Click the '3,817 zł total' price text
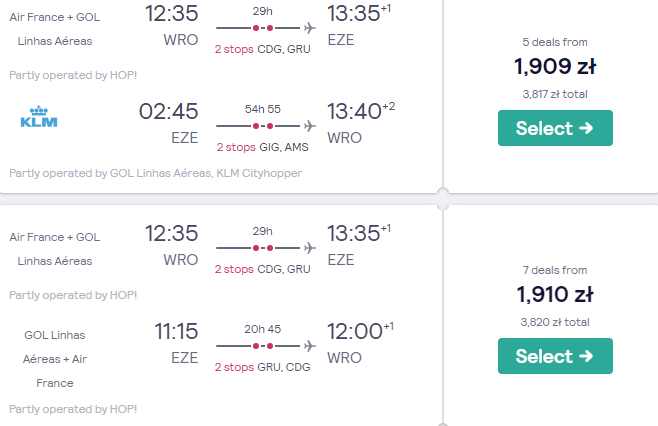The height and width of the screenshot is (426, 658). tap(555, 94)
